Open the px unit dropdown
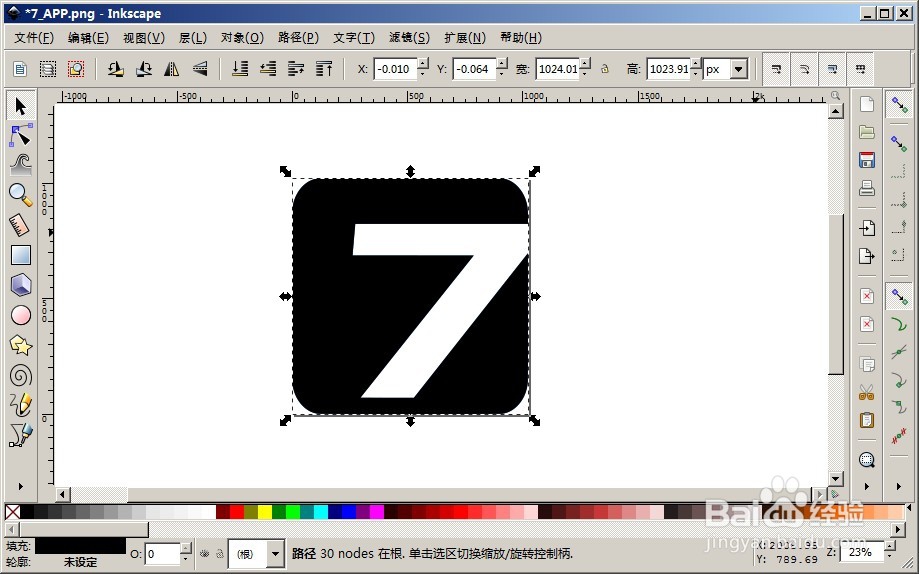Image resolution: width=919 pixels, height=574 pixels. pos(739,69)
